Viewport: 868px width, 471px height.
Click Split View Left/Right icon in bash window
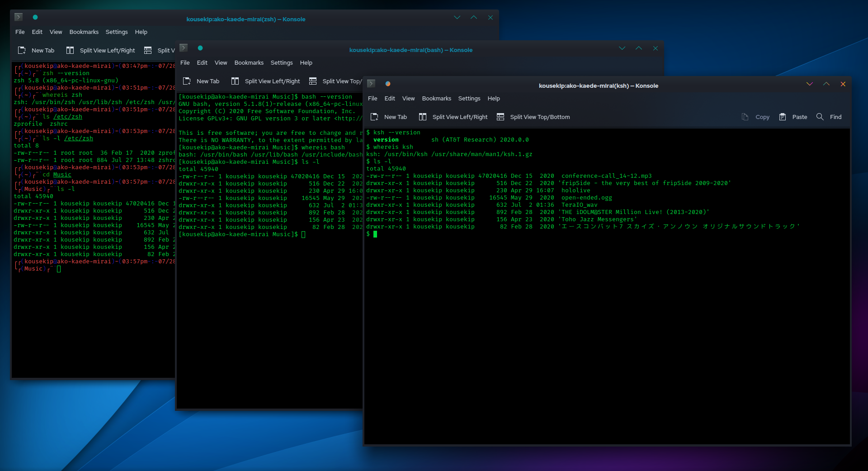point(235,81)
